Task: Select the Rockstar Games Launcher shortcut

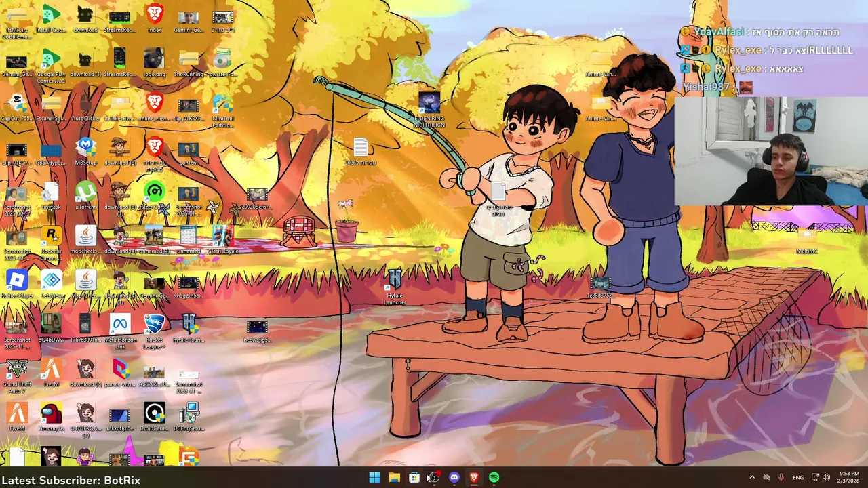Action: [51, 244]
